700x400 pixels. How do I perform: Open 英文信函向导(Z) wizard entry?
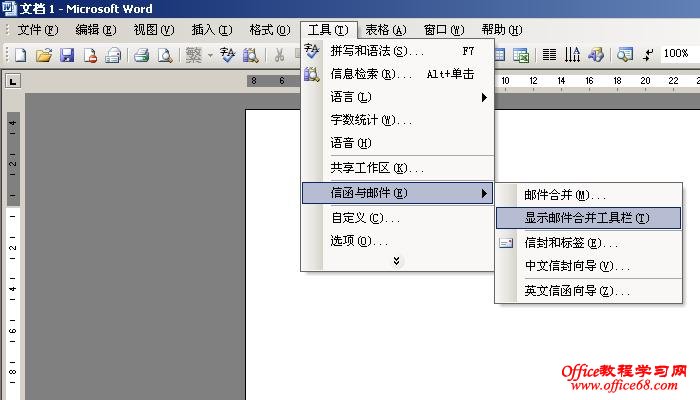pos(588,291)
